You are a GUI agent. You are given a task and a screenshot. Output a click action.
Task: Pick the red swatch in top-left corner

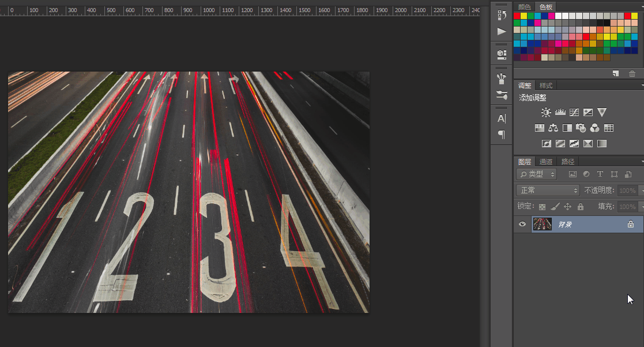517,16
